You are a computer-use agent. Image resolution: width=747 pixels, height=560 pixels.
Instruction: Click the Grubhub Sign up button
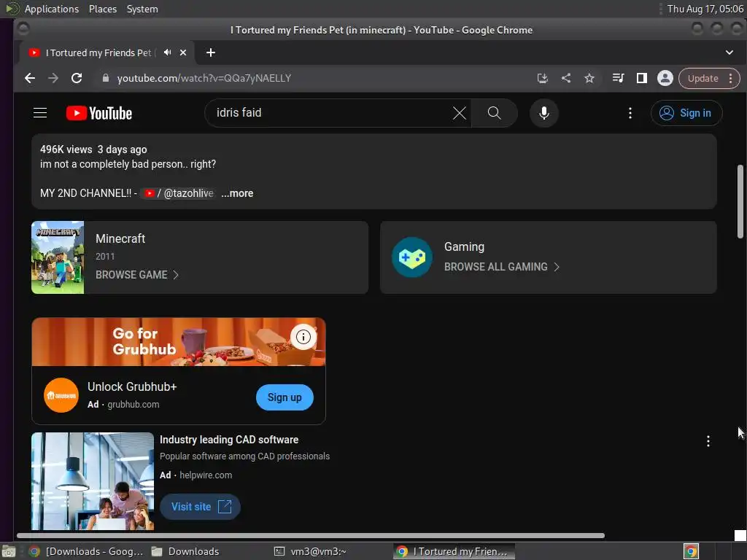285,397
